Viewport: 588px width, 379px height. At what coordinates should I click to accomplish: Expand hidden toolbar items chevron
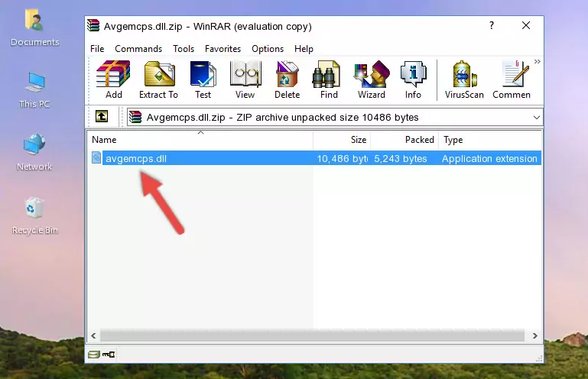[x=538, y=61]
